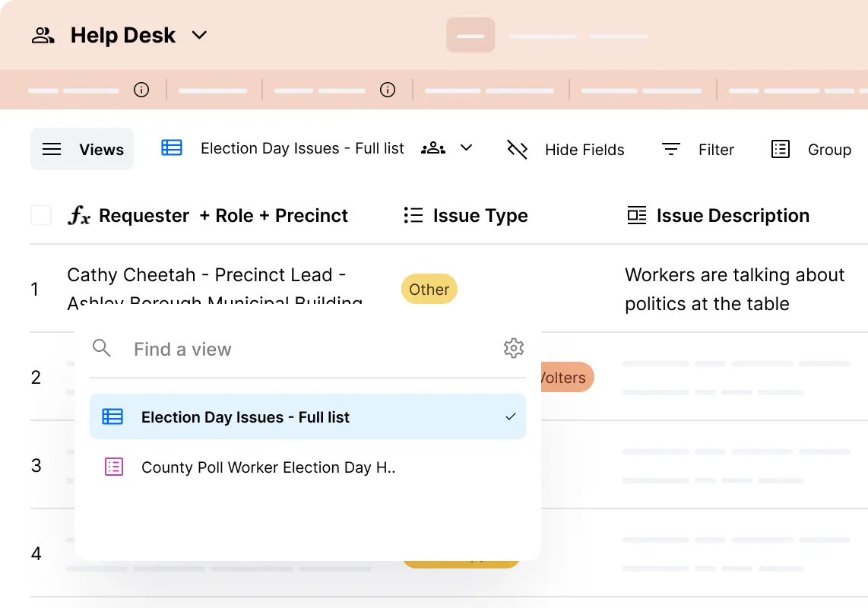
Task: Select the Election Day Issues - Full list view
Action: click(245, 416)
